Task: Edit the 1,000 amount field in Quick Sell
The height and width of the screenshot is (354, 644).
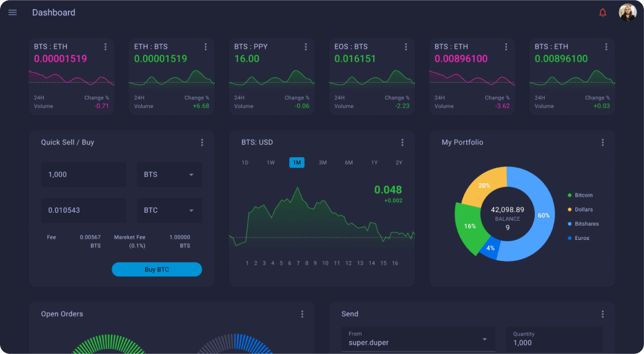Action: 84,175
